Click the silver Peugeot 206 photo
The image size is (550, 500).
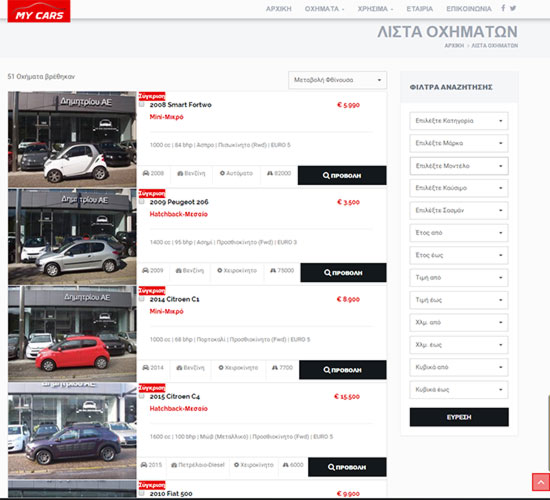(x=72, y=236)
